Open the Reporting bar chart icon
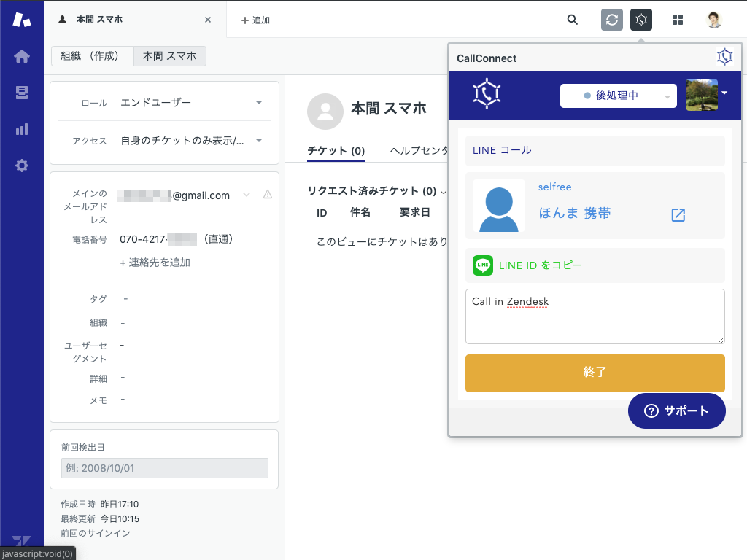 [22, 129]
